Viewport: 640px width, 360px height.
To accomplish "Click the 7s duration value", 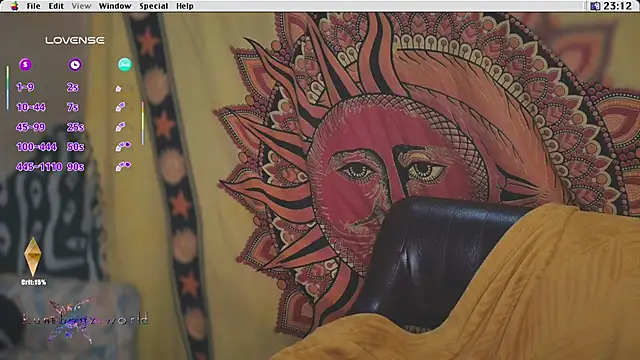I will point(73,107).
